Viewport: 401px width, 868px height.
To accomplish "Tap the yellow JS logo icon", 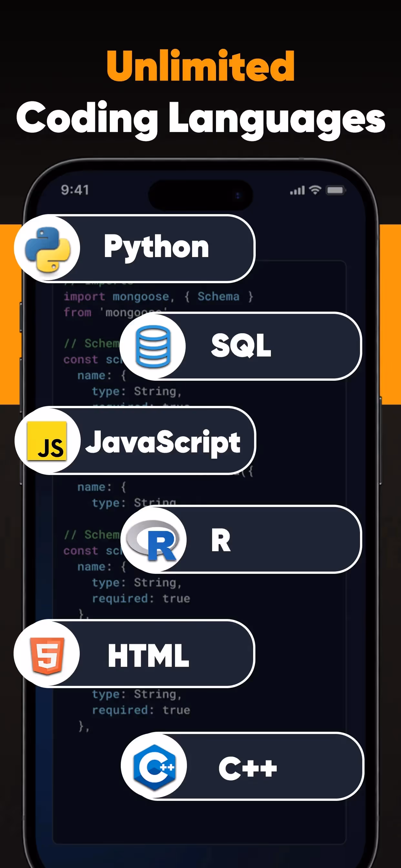I will [x=47, y=441].
